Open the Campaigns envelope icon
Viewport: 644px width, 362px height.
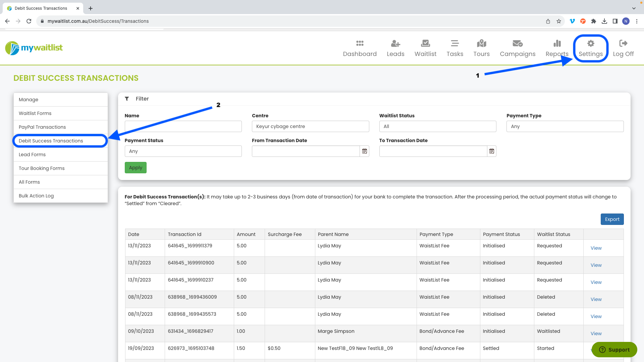pyautogui.click(x=518, y=44)
